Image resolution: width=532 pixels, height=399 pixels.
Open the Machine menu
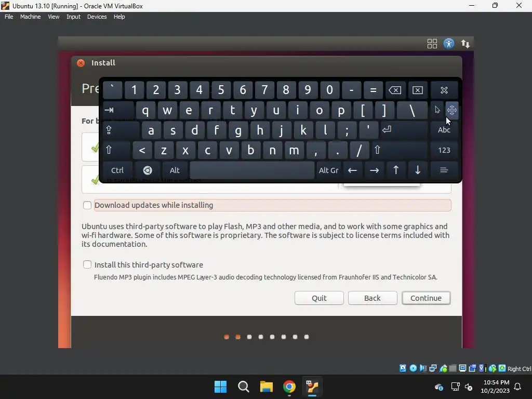coord(30,17)
